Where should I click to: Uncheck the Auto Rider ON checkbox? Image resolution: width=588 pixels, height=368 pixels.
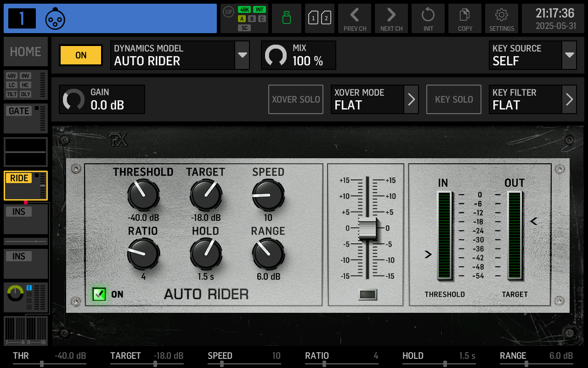pos(99,294)
